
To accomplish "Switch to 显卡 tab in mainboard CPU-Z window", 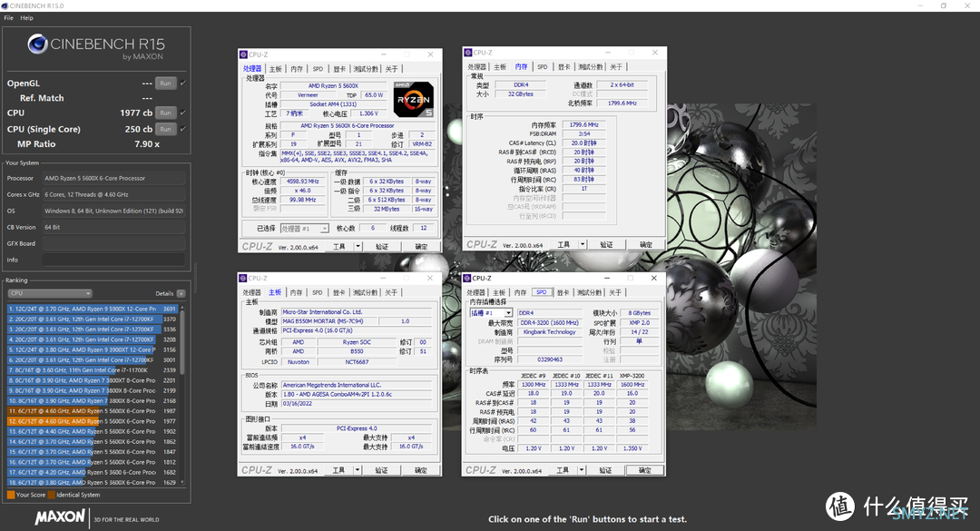I will 338,292.
